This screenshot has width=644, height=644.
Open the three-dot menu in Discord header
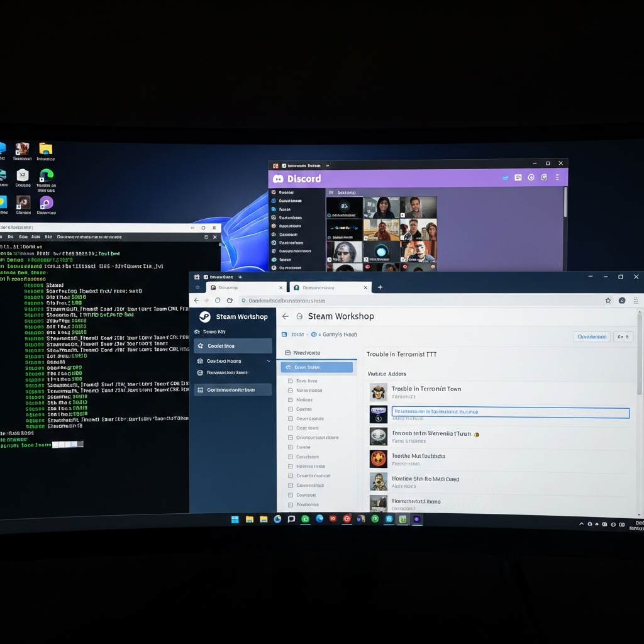pyautogui.click(x=557, y=177)
